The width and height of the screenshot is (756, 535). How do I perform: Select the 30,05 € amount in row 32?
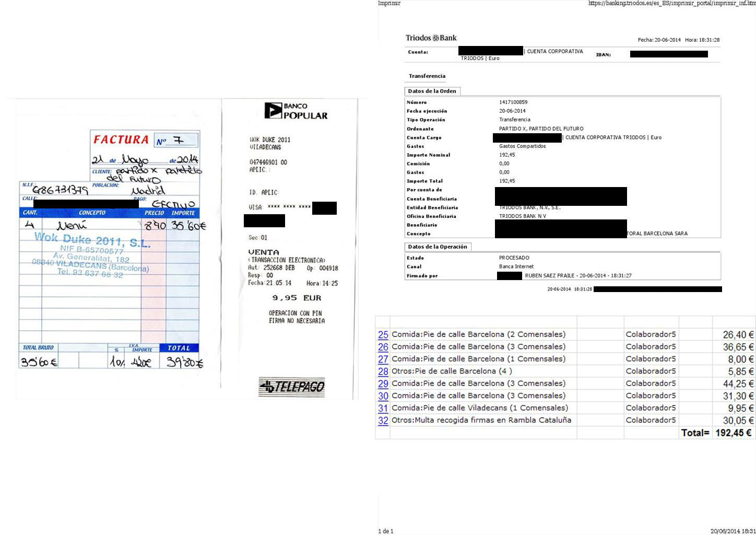pyautogui.click(x=738, y=421)
